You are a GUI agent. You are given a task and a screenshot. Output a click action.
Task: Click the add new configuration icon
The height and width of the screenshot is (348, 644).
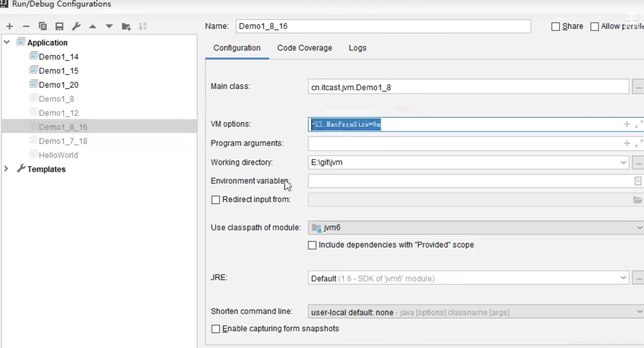[9, 26]
